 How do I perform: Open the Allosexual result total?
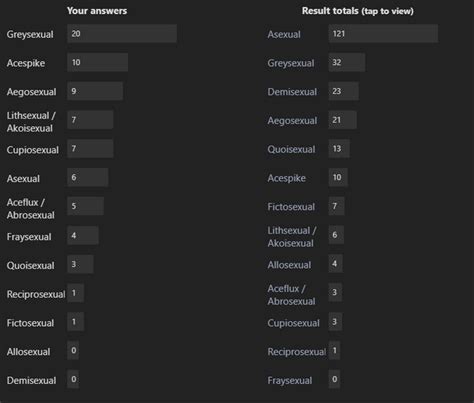point(289,265)
